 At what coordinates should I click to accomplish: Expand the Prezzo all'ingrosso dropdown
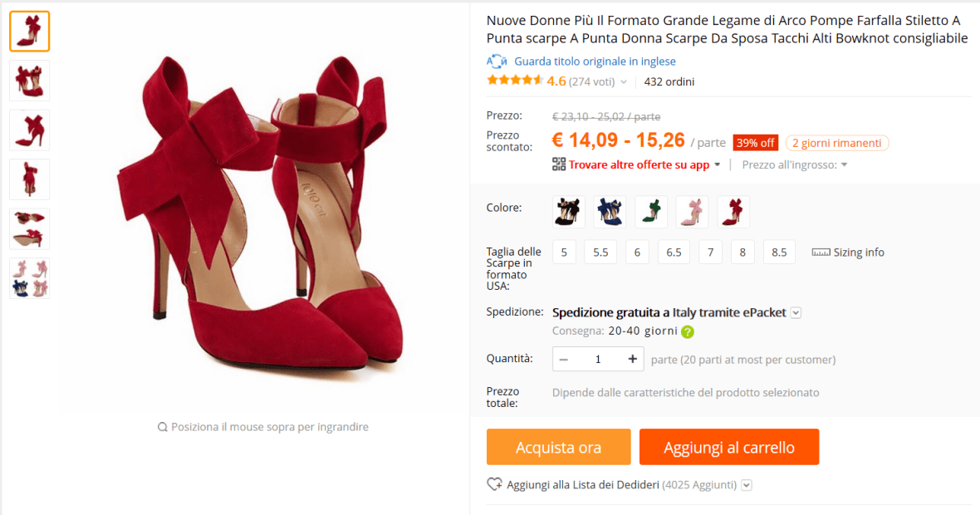844,164
